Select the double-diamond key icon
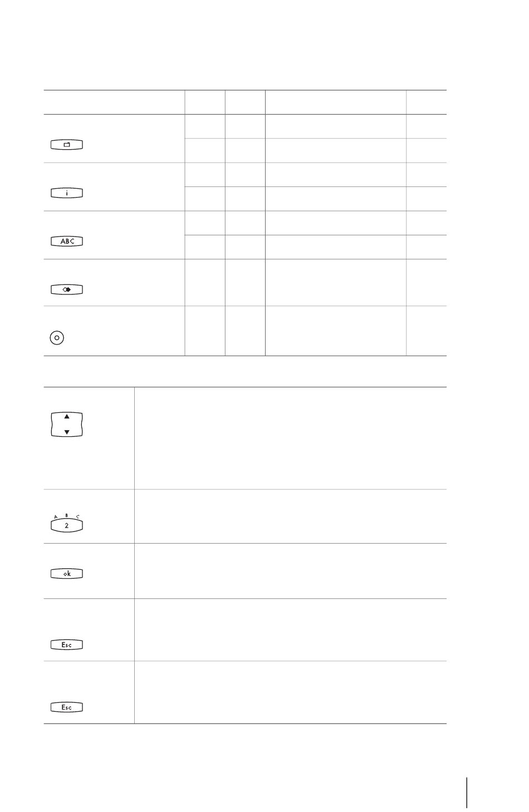The height and width of the screenshot is (812, 529). [x=67, y=290]
